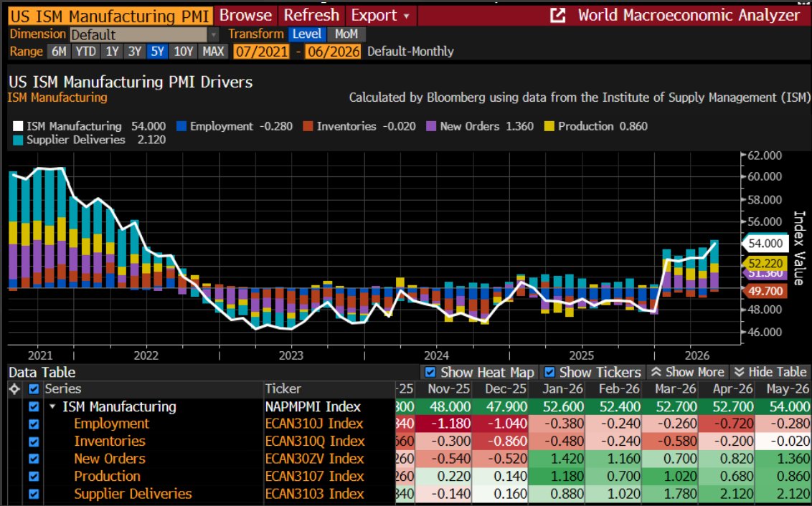
Task: Click the Inventories series row label
Action: pyautogui.click(x=110, y=441)
